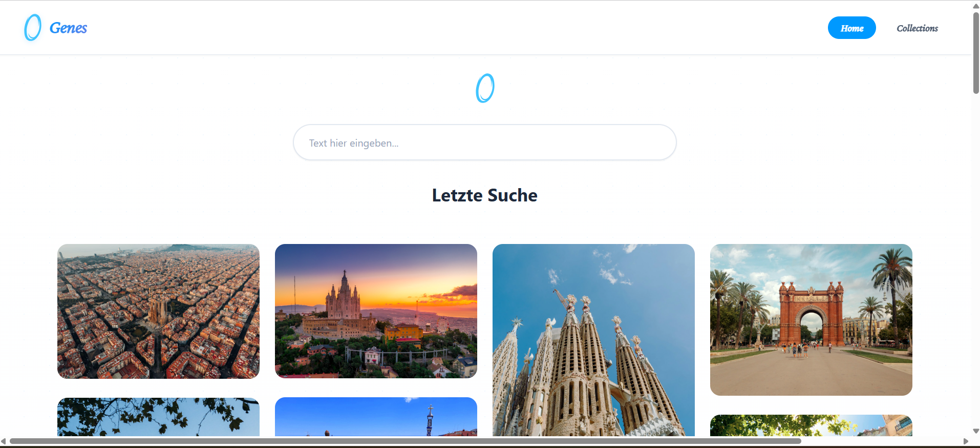Click the horizontal scrollbar right arrow

(966, 441)
